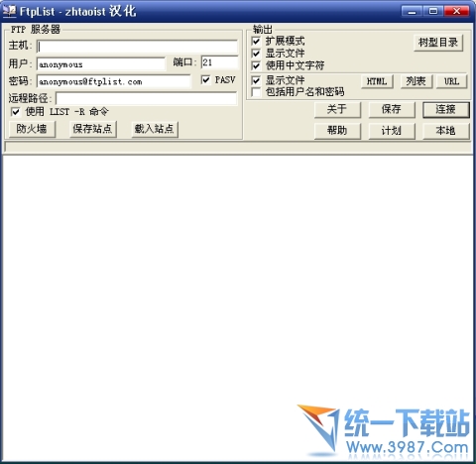This screenshot has height=464, width=476.
Task: Minimize the FtpList window
Action: [412, 12]
